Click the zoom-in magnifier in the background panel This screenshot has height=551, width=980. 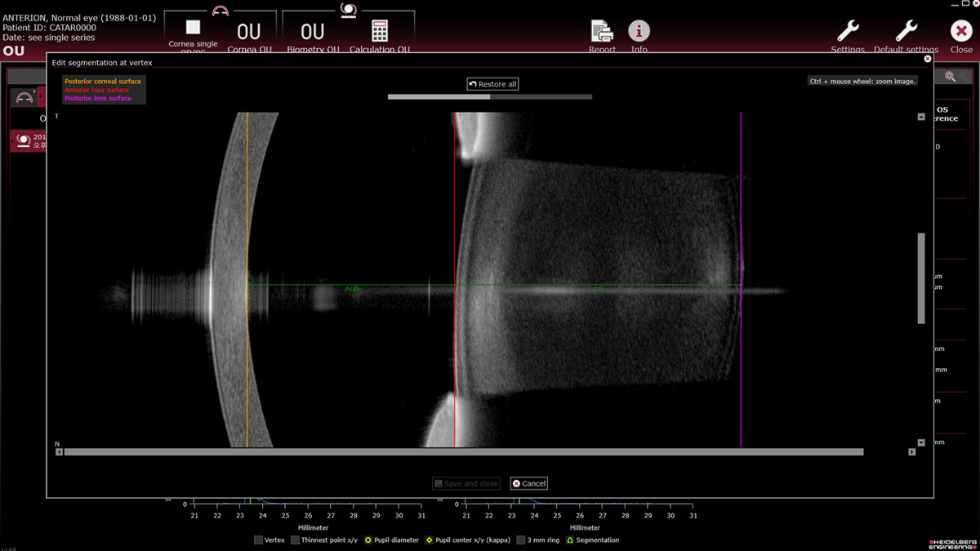pos(950,76)
